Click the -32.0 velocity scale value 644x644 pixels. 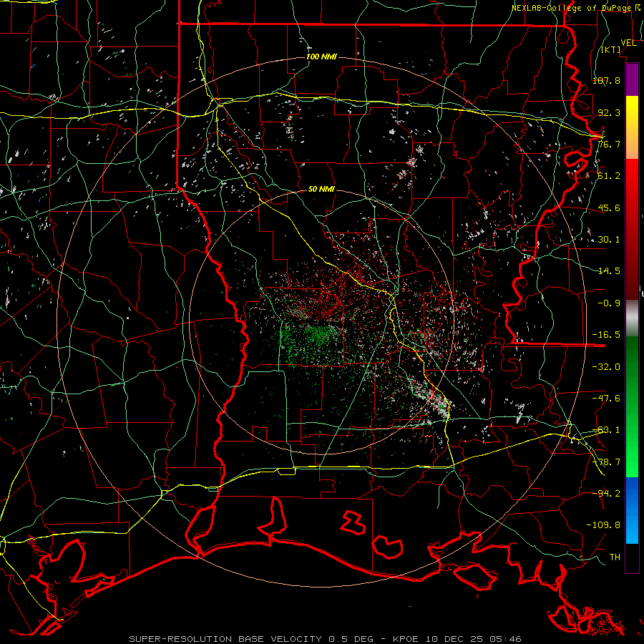pos(606,367)
